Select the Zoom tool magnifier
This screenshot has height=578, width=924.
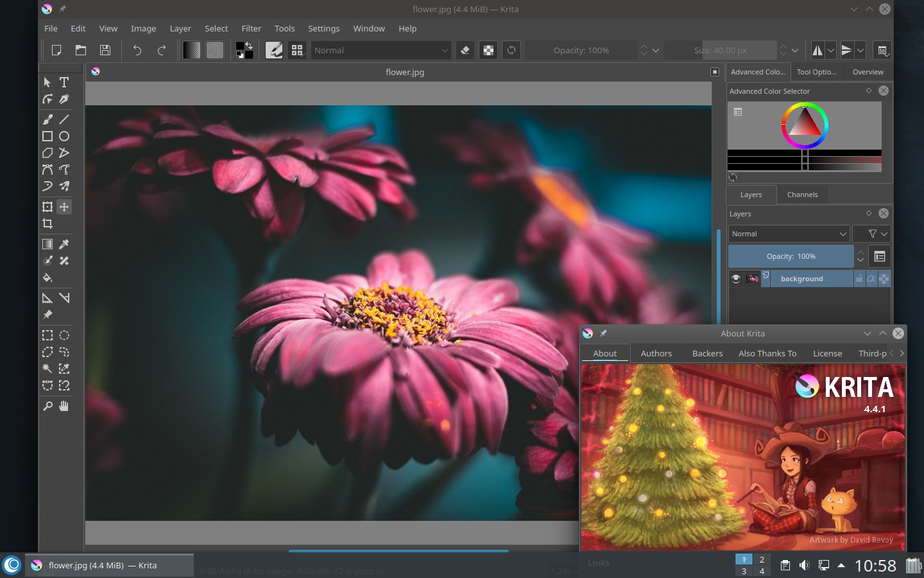tap(47, 406)
